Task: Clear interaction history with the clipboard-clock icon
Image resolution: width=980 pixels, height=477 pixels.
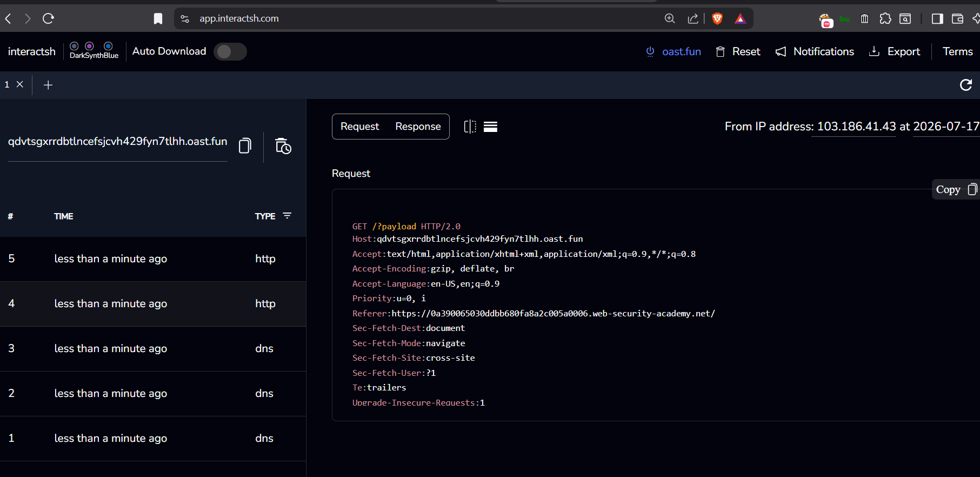Action: (283, 146)
